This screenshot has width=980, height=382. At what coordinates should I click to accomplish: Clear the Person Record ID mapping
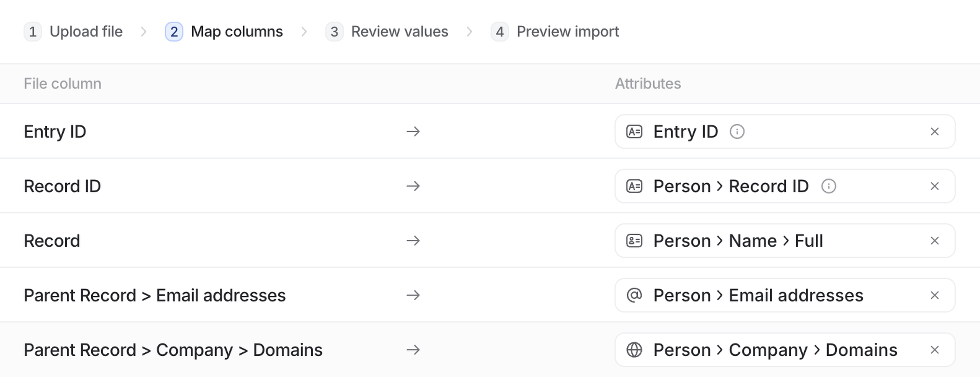click(934, 186)
